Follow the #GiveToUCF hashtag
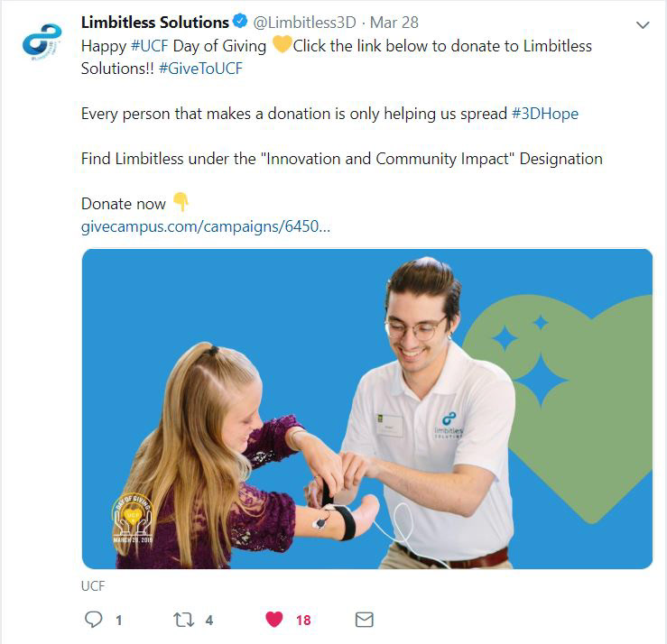This screenshot has height=644, width=667. (200, 69)
